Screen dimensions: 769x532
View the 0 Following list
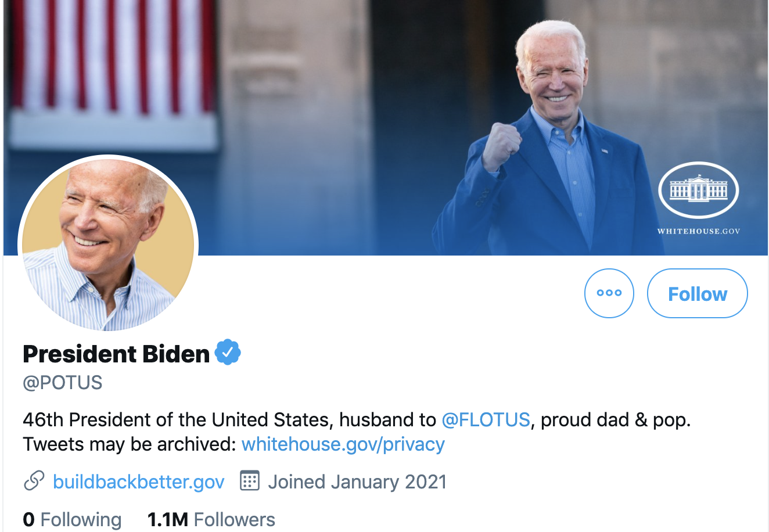[x=72, y=519]
